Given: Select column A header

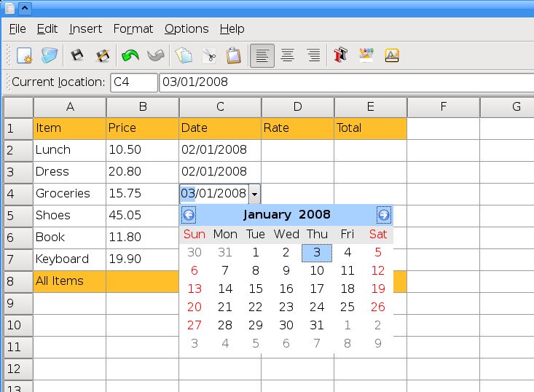Looking at the screenshot, I should (x=70, y=107).
